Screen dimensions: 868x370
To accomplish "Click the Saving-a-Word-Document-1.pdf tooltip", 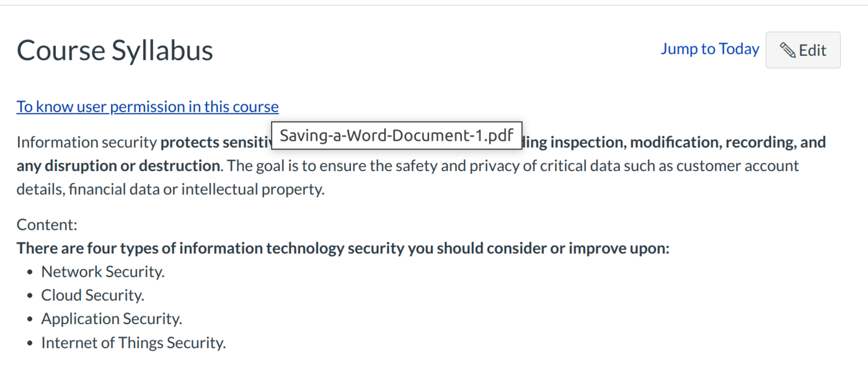I will 397,136.
